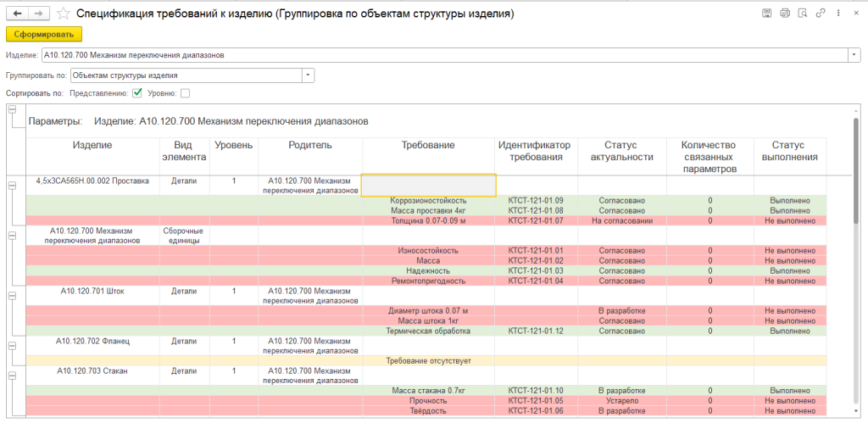Save the report using diskette icon
Screen dimensions: 868x423
767,13
